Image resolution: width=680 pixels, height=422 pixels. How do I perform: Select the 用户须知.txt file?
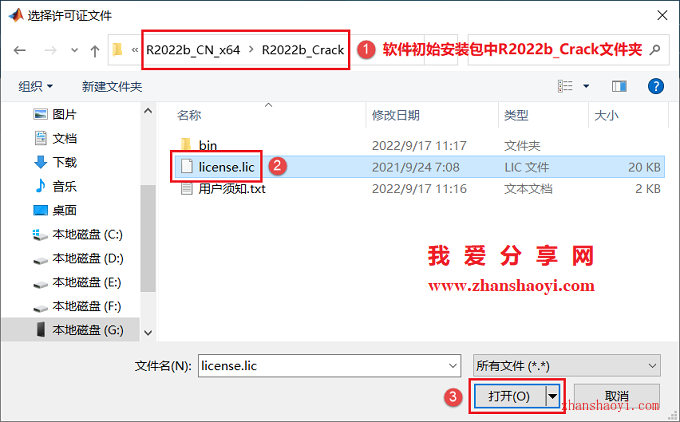point(232,189)
